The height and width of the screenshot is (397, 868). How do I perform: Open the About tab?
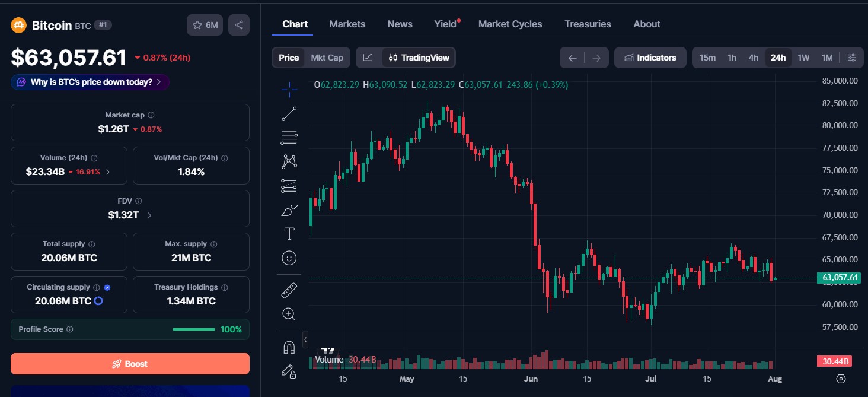[647, 24]
